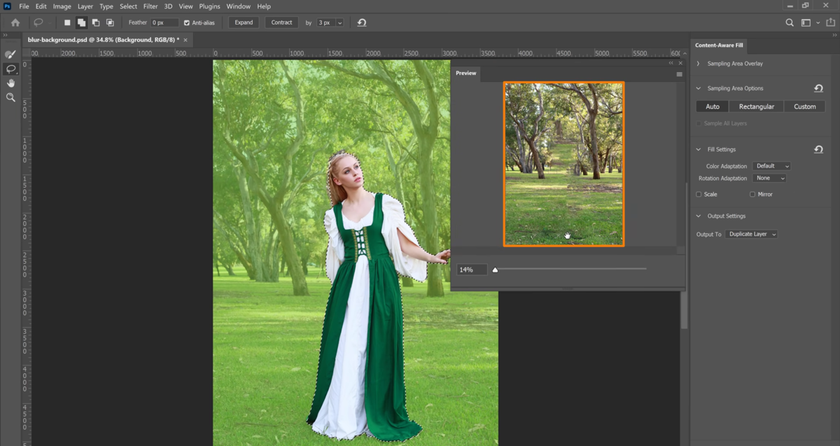The image size is (840, 446).
Task: Click the Content-Aware Fill tab
Action: pos(719,46)
